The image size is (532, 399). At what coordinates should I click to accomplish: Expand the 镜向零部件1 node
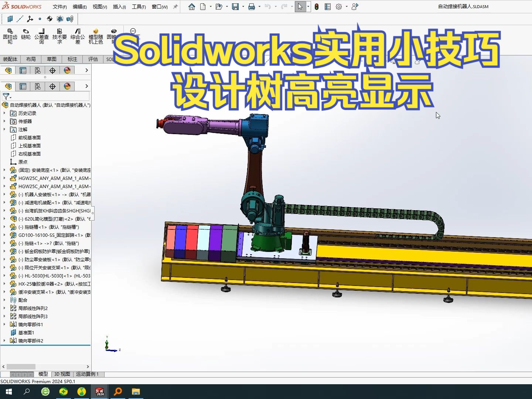point(4,324)
